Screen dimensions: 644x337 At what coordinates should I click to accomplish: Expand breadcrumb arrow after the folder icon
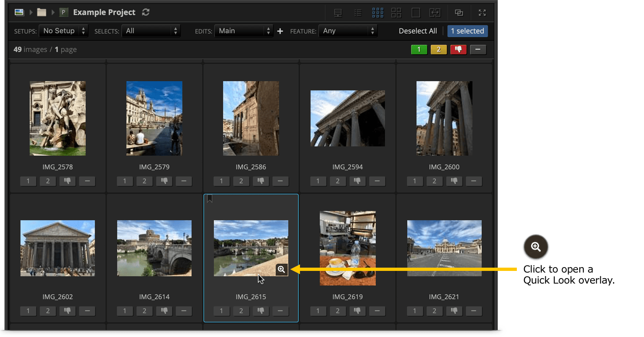click(53, 12)
